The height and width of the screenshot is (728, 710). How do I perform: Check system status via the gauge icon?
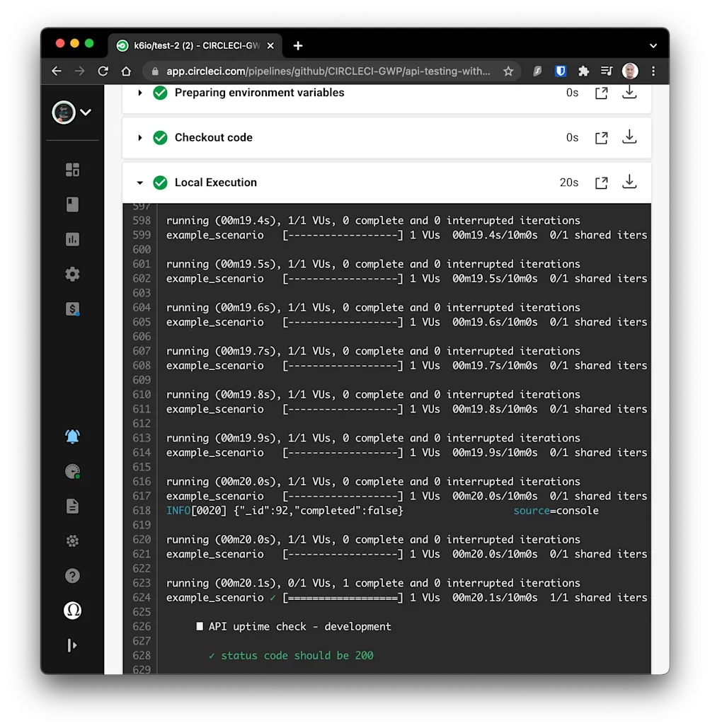click(x=71, y=471)
